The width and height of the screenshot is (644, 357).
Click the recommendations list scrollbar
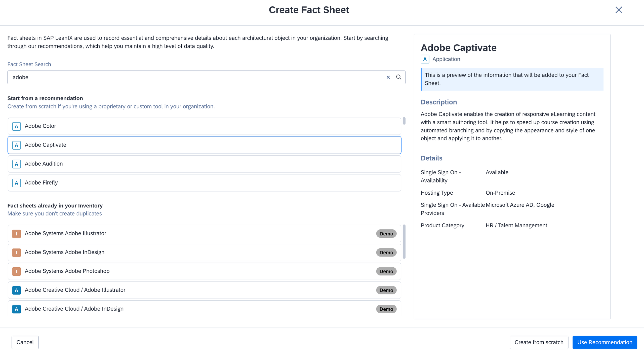pos(404,121)
